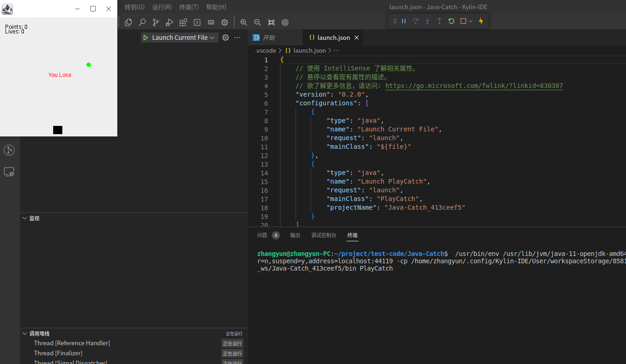This screenshot has width=626, height=364.
Task: Click the breadcrumb ellipsis
Action: (x=336, y=50)
